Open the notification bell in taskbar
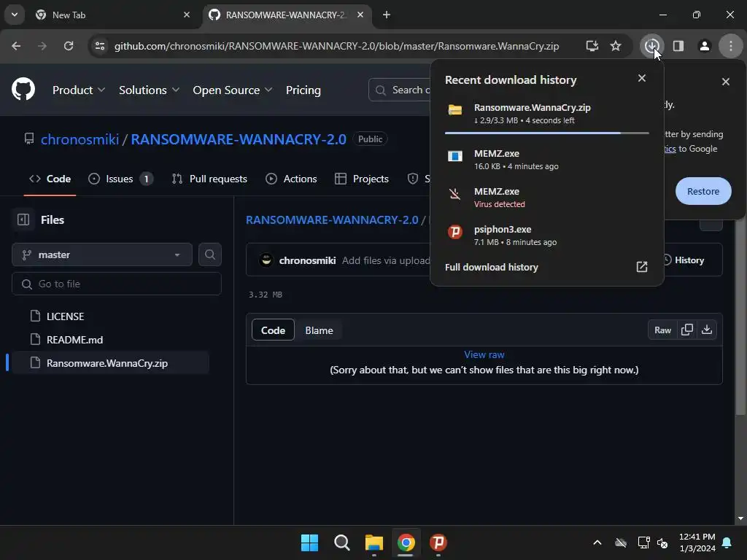Screen dimensions: 747x560 [727, 542]
